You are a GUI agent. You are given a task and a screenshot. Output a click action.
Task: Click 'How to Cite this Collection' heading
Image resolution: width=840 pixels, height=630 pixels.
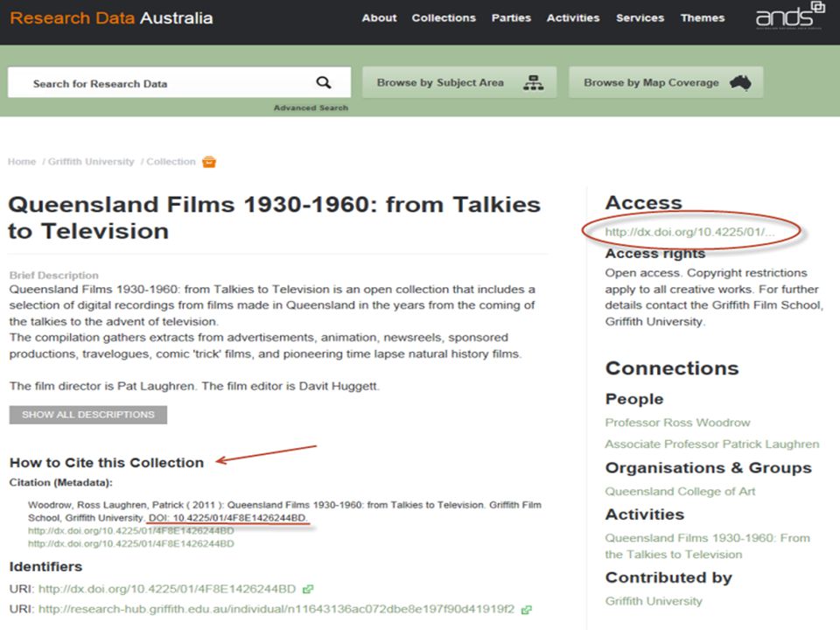pos(107,462)
